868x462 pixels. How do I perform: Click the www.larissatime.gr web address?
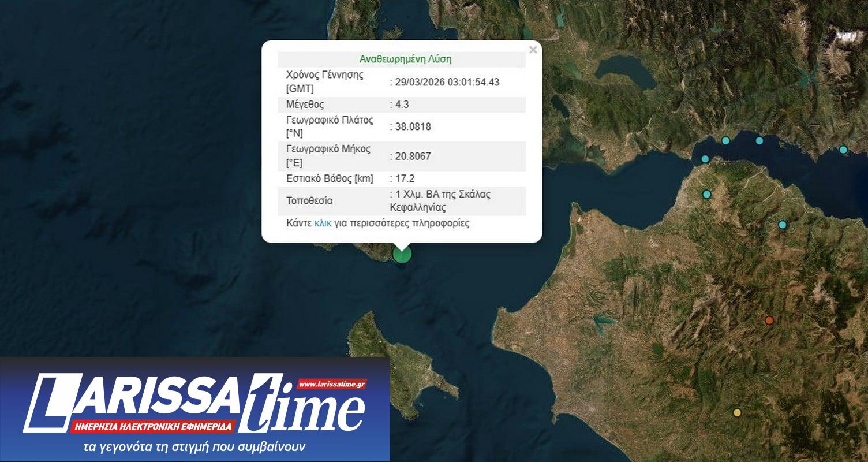(x=332, y=384)
